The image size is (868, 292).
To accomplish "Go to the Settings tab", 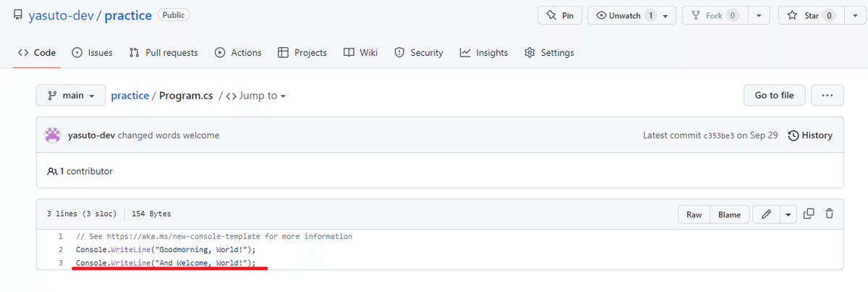I will point(549,53).
